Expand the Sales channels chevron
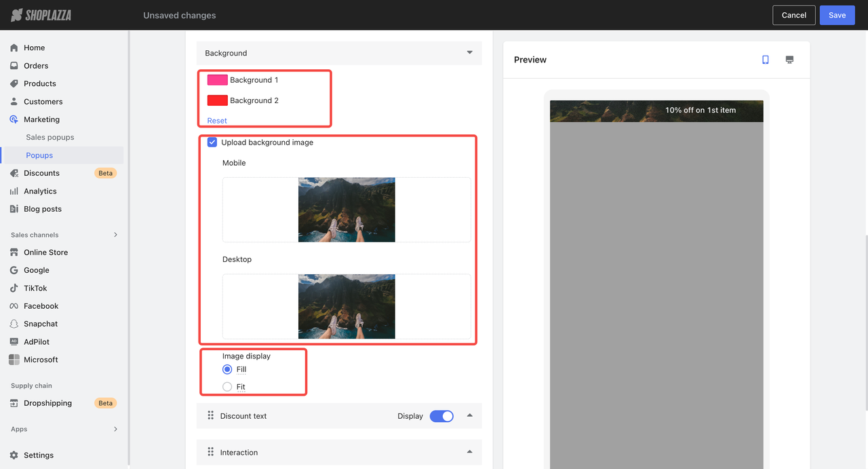Image resolution: width=868 pixels, height=469 pixels. 115,235
